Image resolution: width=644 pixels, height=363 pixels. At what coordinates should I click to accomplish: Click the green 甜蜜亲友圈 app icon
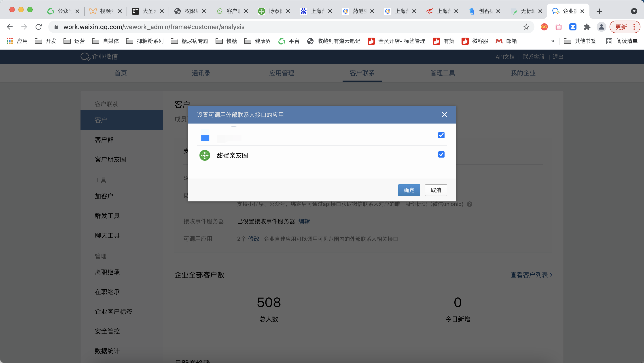205,155
